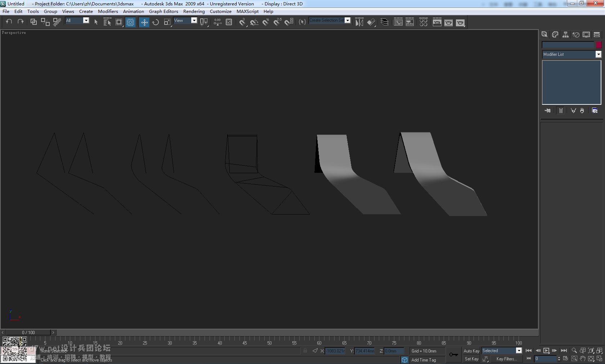Image resolution: width=605 pixels, height=364 pixels.
Task: Open the Key Filters dialog
Action: 506,359
